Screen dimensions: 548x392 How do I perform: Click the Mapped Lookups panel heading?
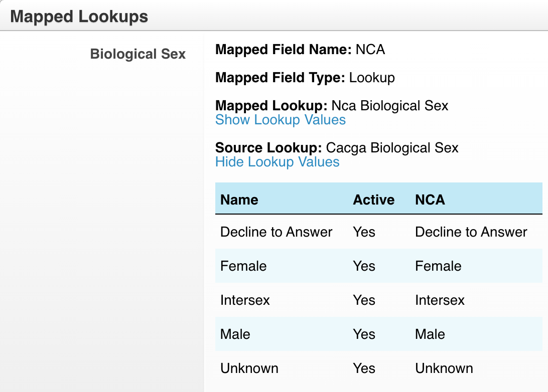click(x=79, y=17)
